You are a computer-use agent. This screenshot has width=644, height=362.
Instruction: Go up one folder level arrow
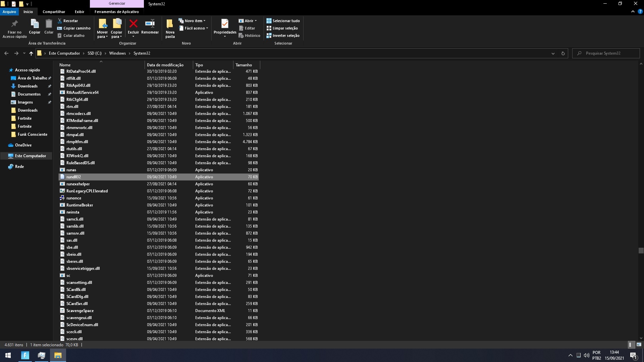31,53
